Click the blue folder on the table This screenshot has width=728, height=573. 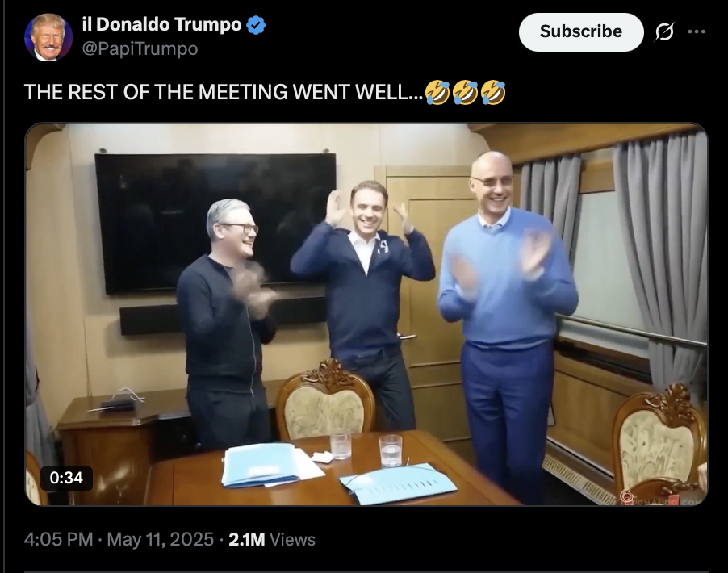[398, 483]
